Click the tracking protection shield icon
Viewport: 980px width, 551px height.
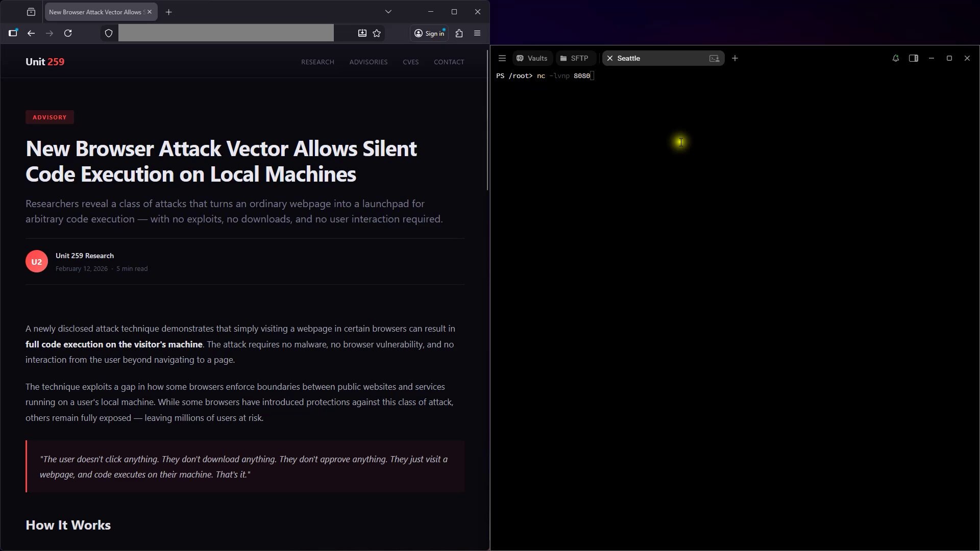click(109, 33)
